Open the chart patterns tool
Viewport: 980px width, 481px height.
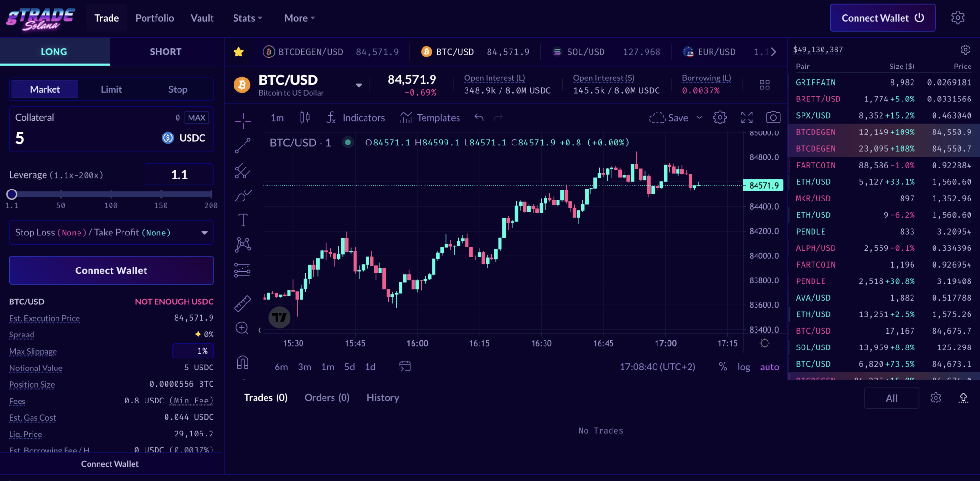click(243, 245)
